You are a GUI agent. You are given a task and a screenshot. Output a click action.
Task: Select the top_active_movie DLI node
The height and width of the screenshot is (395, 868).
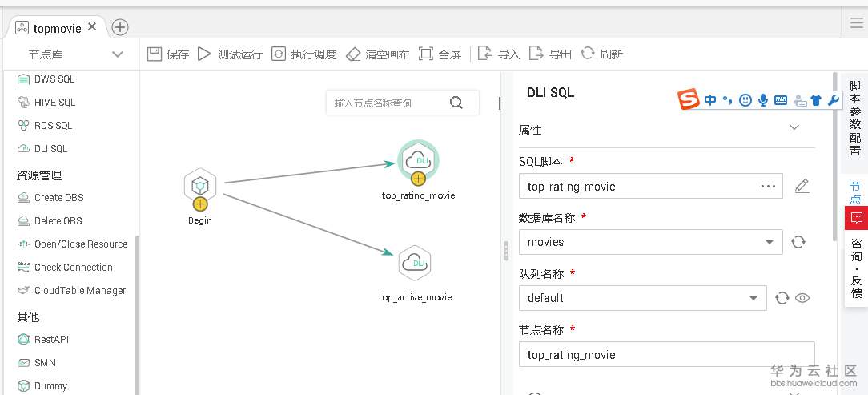tap(415, 263)
